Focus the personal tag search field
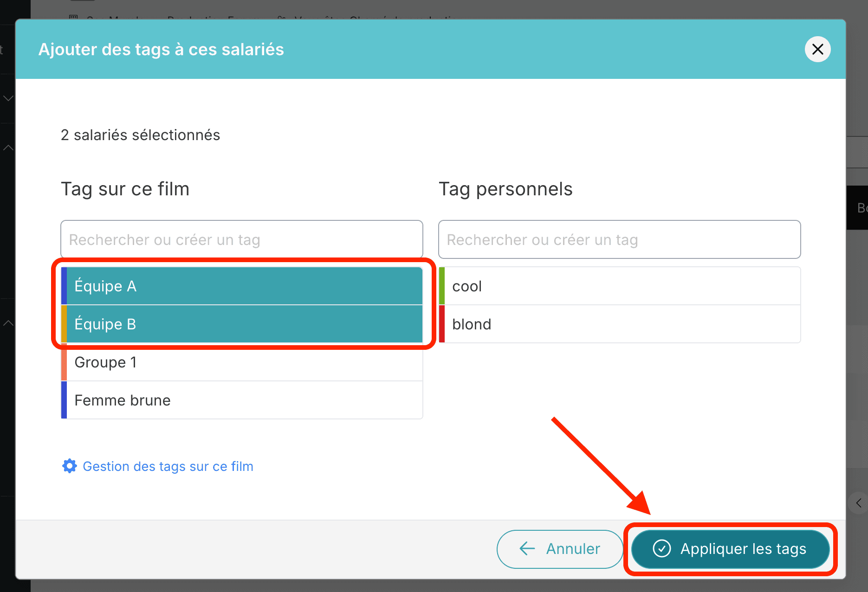This screenshot has height=592, width=868. click(x=620, y=239)
